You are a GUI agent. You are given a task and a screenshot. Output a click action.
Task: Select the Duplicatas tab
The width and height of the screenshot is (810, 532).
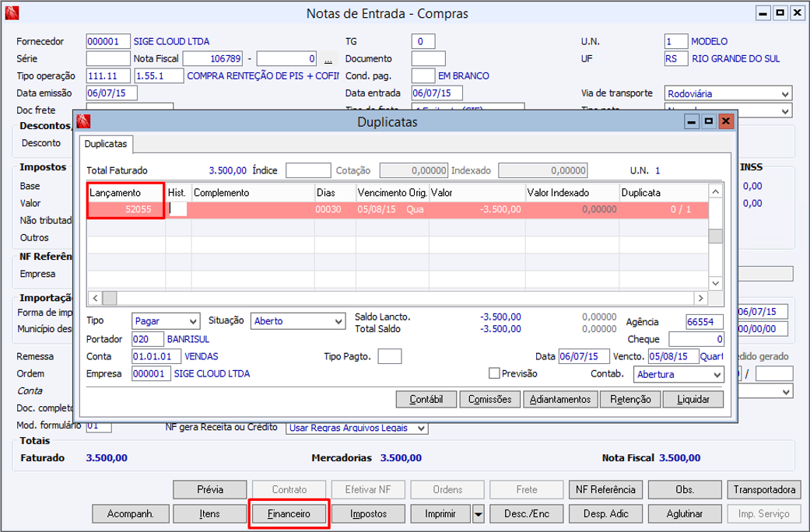tap(107, 144)
